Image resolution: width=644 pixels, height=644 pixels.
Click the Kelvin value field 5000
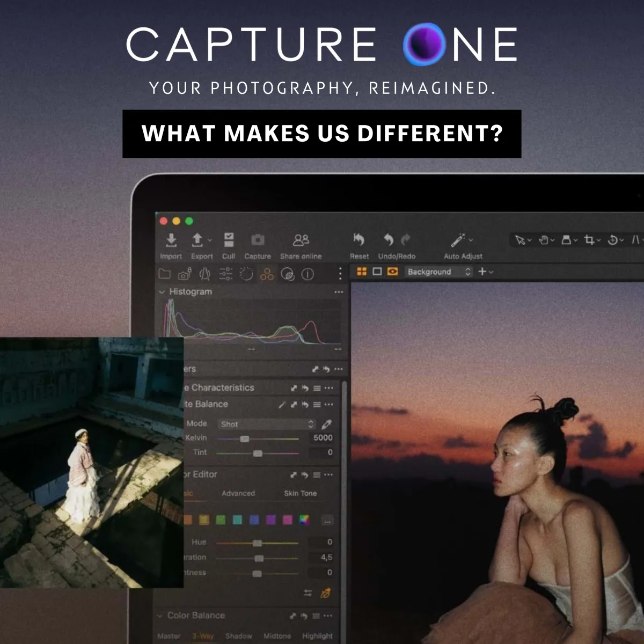tap(322, 438)
